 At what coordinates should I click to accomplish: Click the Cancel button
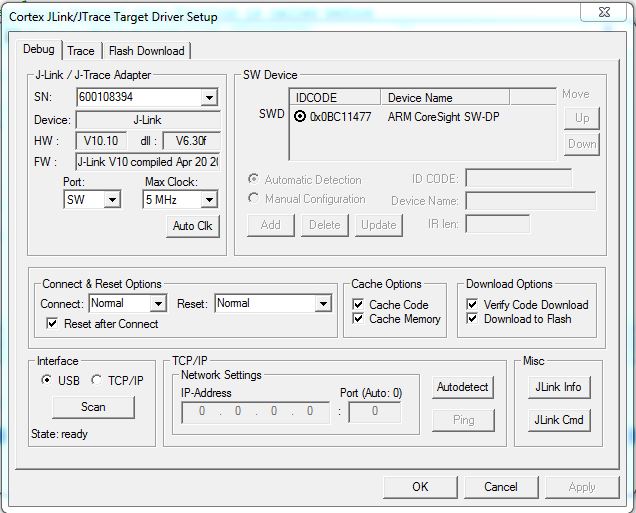[x=501, y=487]
